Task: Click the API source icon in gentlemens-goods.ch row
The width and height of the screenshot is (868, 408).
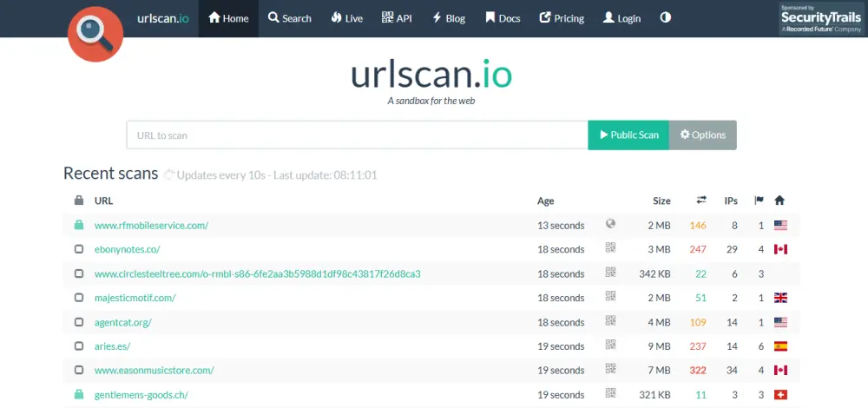Action: point(610,393)
